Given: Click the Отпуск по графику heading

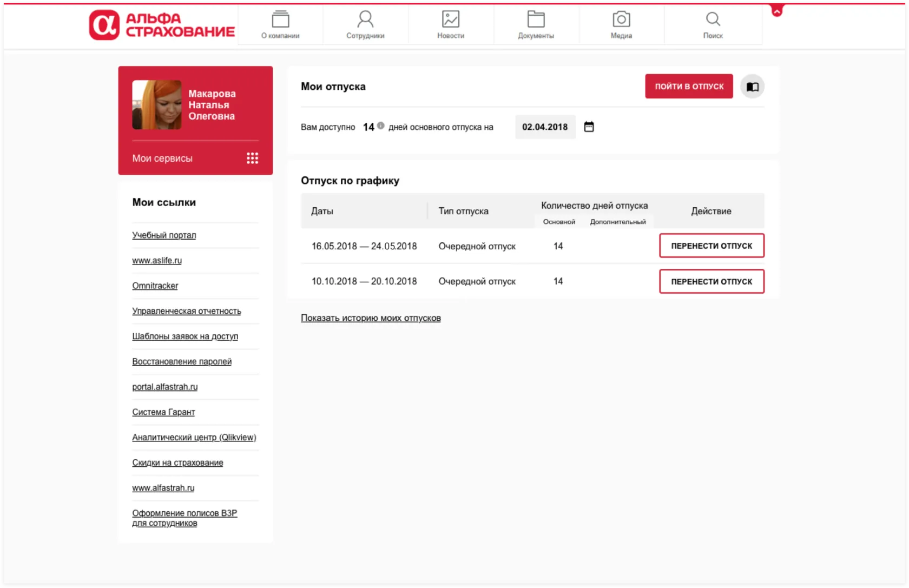Looking at the screenshot, I should pos(350,181).
